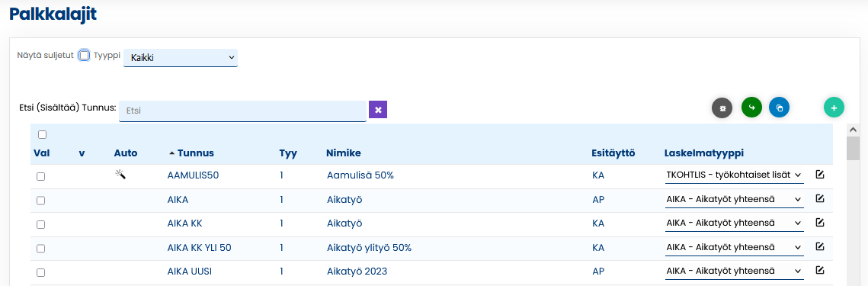Open the Aikatyö 2023 name link
Viewport: 868px width, 286px height.
(357, 272)
